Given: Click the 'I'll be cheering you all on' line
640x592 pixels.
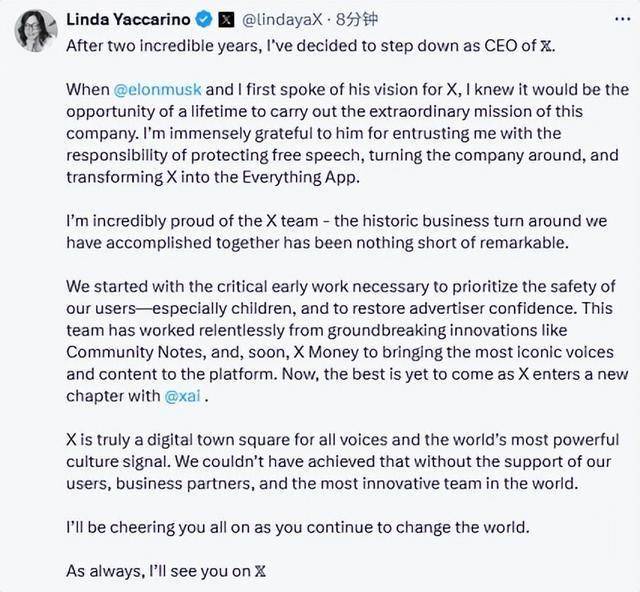Looking at the screenshot, I should tap(298, 527).
